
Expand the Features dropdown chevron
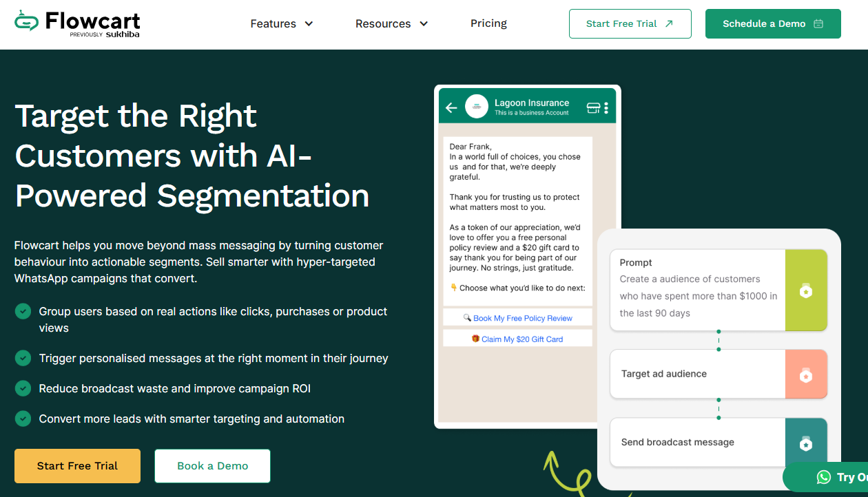click(x=309, y=24)
